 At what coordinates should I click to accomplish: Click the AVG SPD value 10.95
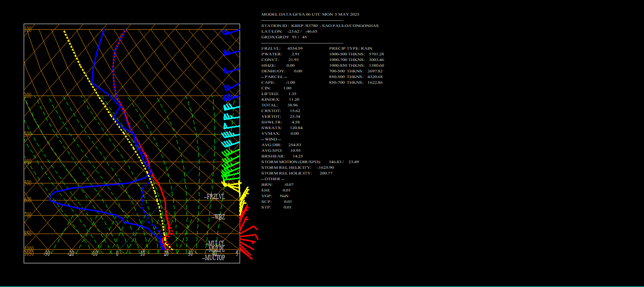click(295, 150)
